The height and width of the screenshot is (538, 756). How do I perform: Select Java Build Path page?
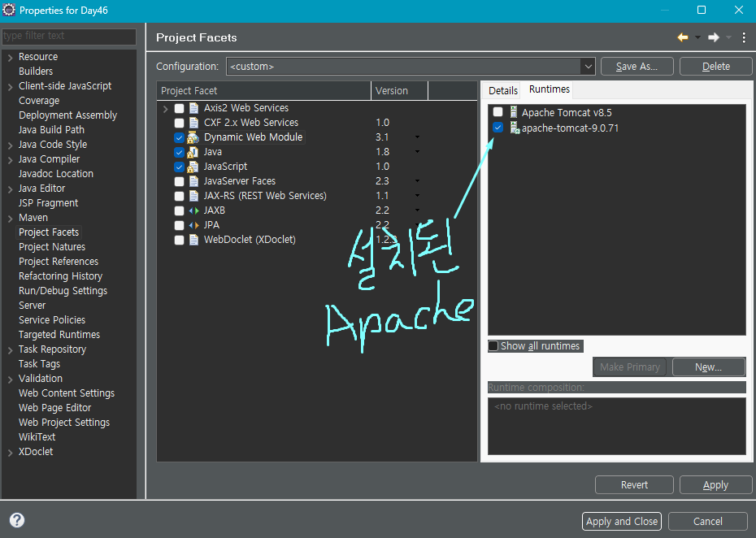point(51,130)
